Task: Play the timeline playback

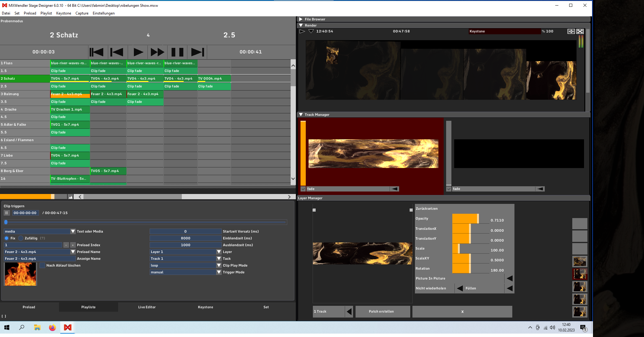Action: click(138, 52)
